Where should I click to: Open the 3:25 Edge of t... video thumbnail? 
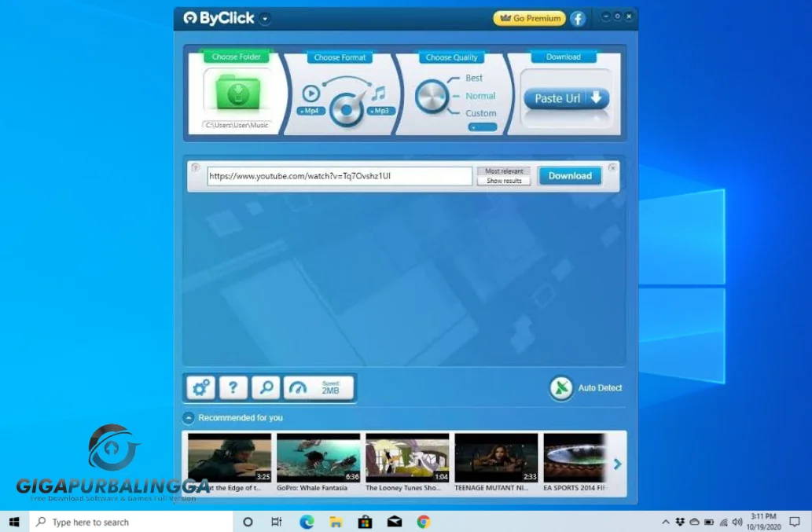pos(230,457)
